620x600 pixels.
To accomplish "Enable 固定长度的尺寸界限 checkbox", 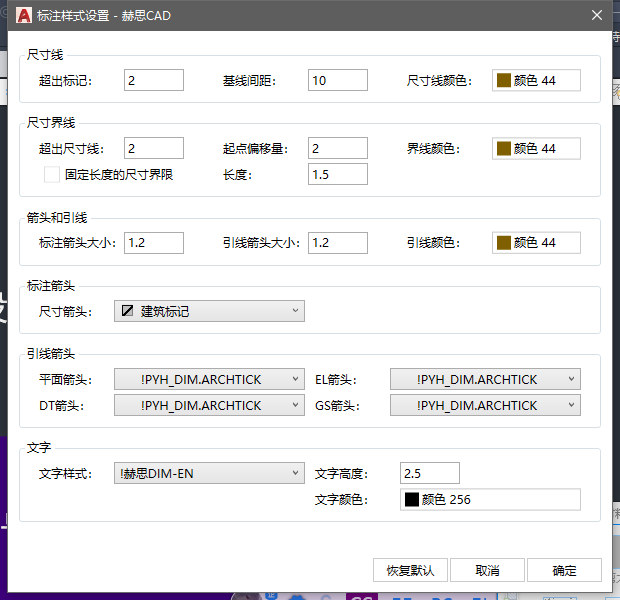I will [52, 174].
